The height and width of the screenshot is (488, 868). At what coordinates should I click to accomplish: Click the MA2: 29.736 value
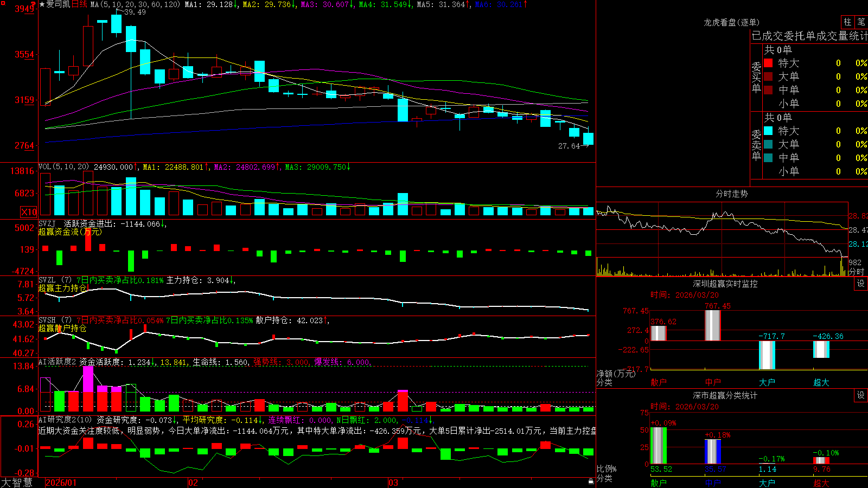pyautogui.click(x=269, y=4)
